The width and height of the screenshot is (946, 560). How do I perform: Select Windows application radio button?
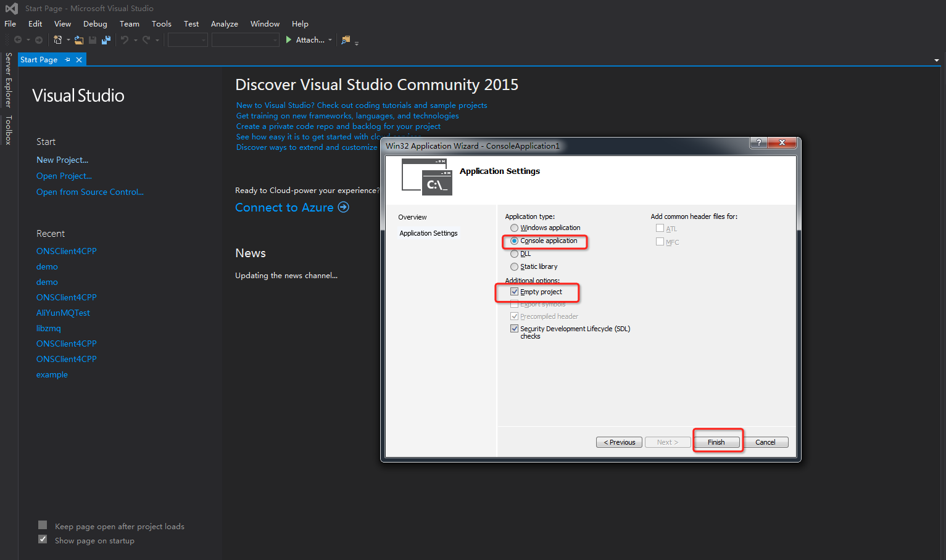pos(514,228)
